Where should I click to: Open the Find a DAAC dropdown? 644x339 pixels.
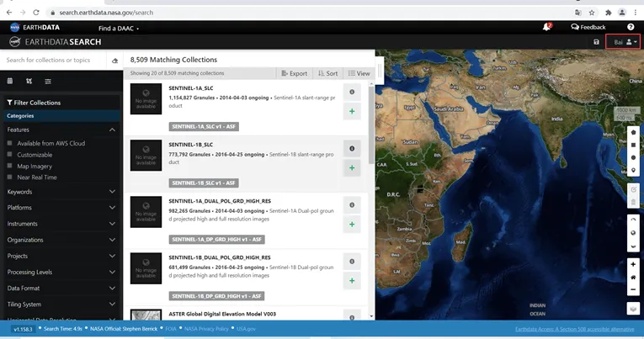click(x=119, y=29)
